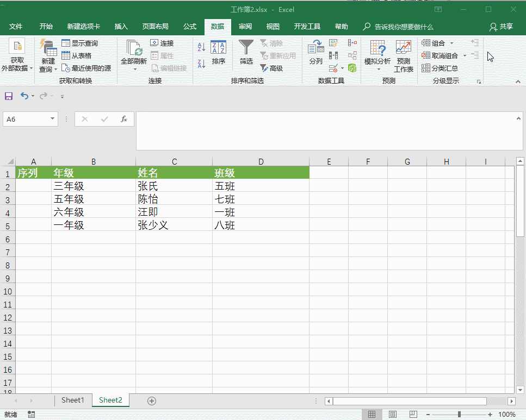Click the save icon in Quick Access Toolbar
526x420 pixels.
8,96
